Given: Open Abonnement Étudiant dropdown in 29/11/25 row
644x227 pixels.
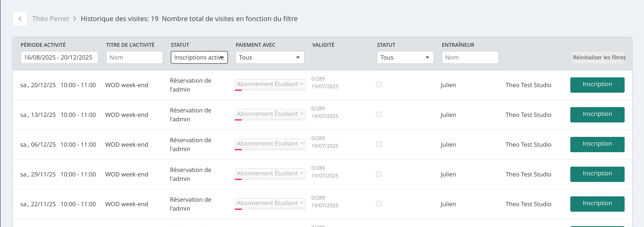Looking at the screenshot, I should point(270,173).
